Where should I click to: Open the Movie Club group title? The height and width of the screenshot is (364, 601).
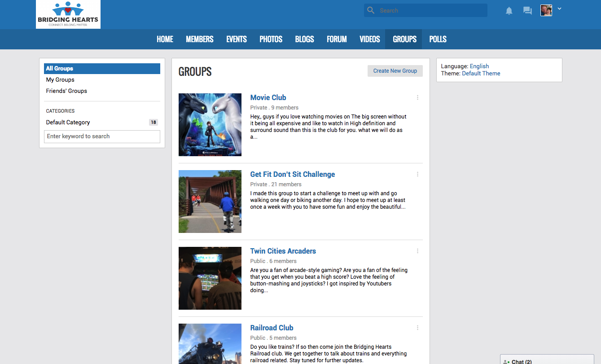[268, 97]
